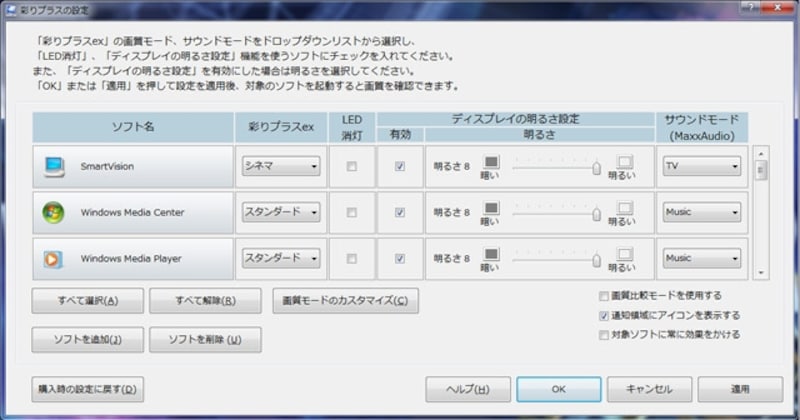The image size is (800, 420).
Task: Click 適用 apply button
Action: pos(740,389)
